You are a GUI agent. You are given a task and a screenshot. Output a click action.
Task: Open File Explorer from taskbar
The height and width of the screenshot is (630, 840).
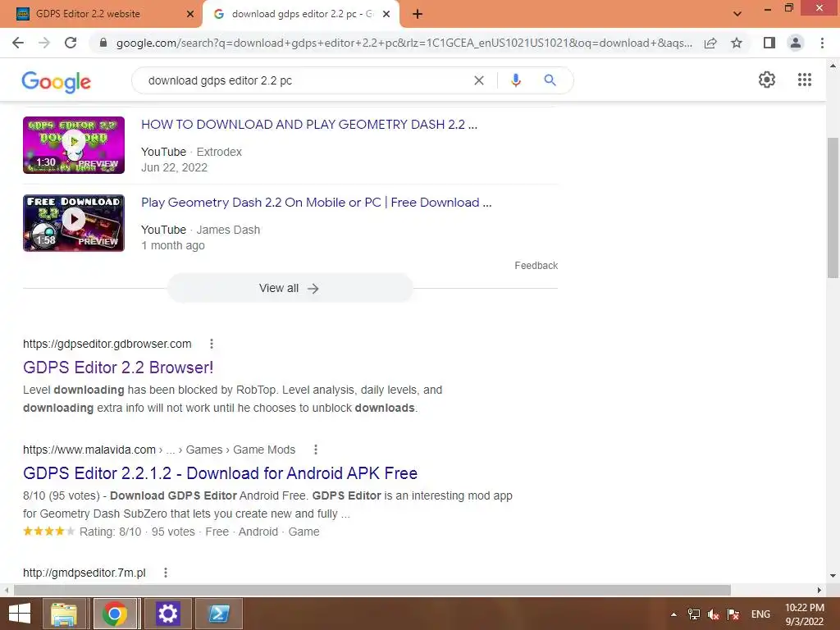(x=64, y=614)
